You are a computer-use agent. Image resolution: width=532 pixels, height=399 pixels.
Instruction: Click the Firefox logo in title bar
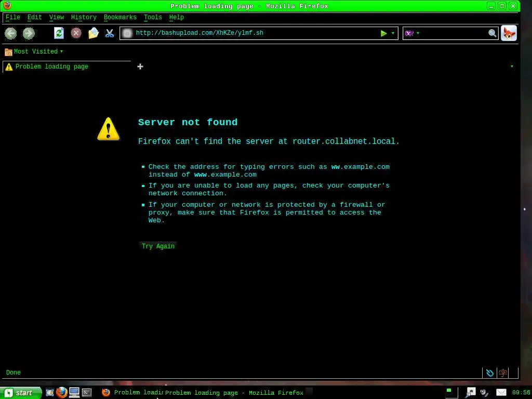click(x=7, y=5)
